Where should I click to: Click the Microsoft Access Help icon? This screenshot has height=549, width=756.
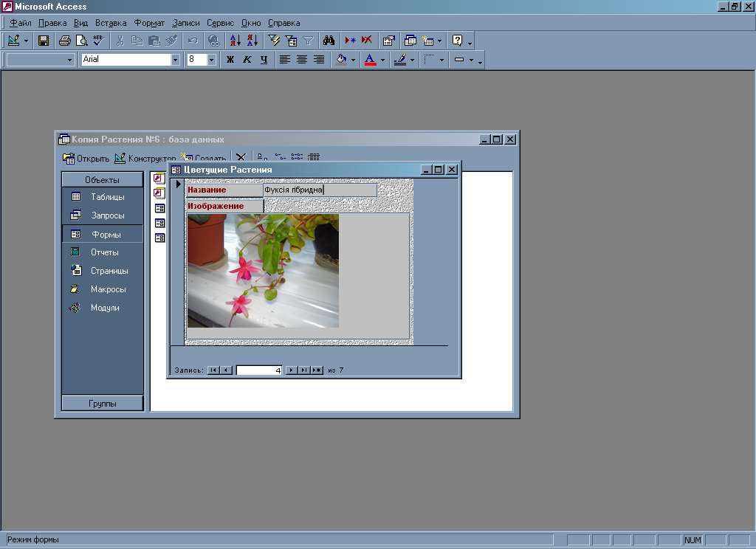click(x=458, y=41)
